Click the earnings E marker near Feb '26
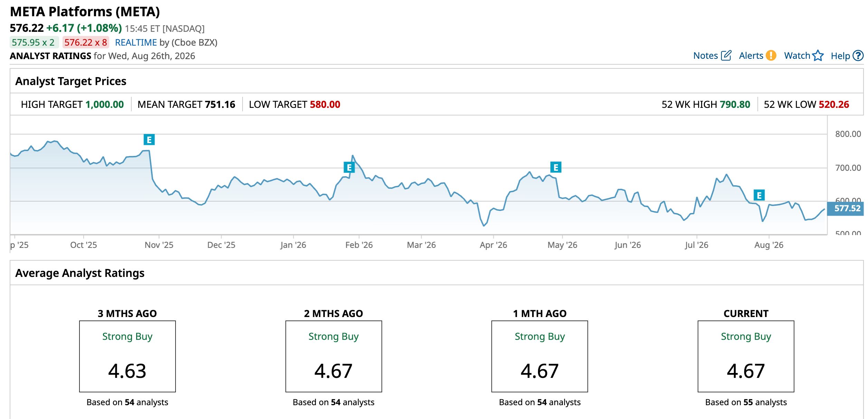 point(349,167)
